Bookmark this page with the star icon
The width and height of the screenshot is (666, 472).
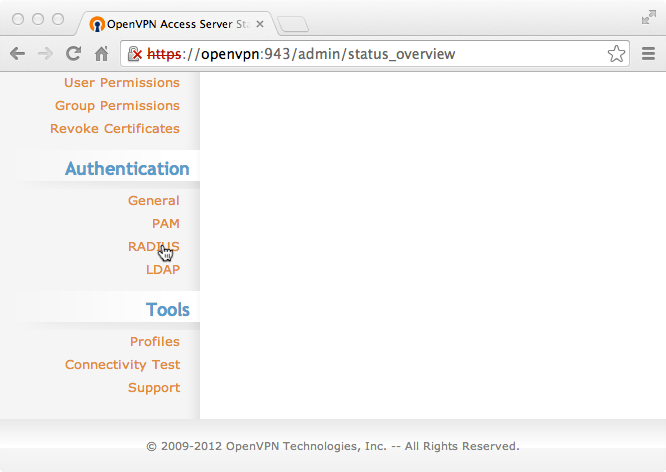point(616,54)
